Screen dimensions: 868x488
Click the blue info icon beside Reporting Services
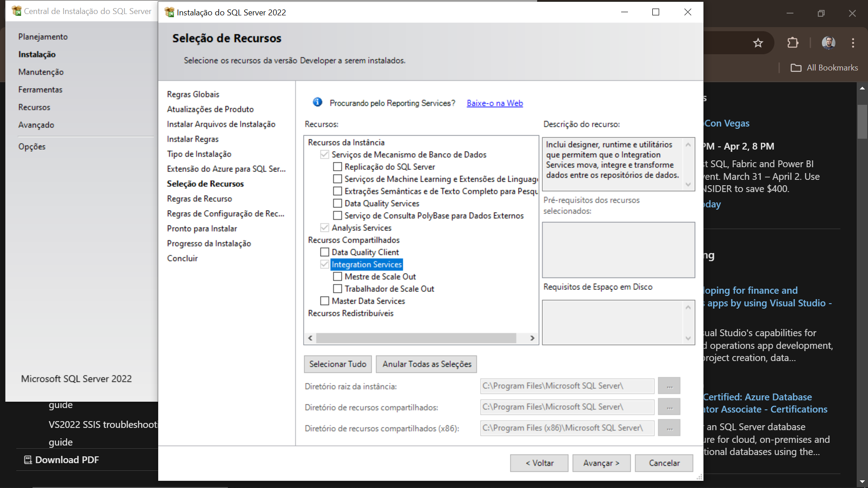pyautogui.click(x=317, y=102)
